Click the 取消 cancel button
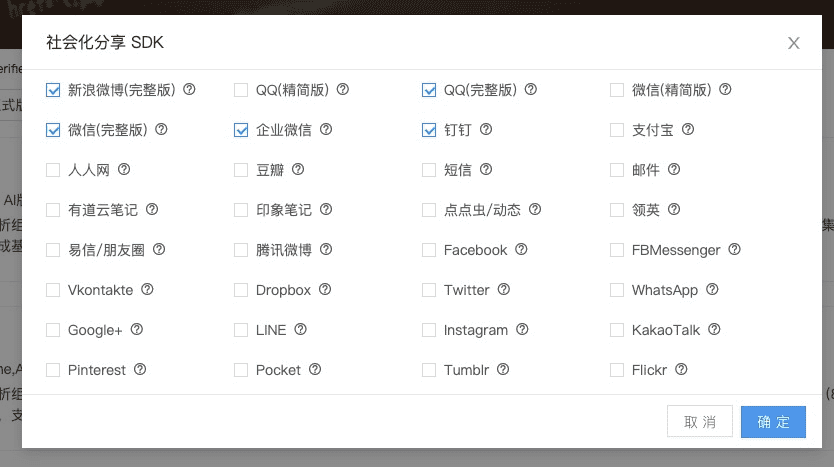The image size is (834, 467). [x=700, y=422]
